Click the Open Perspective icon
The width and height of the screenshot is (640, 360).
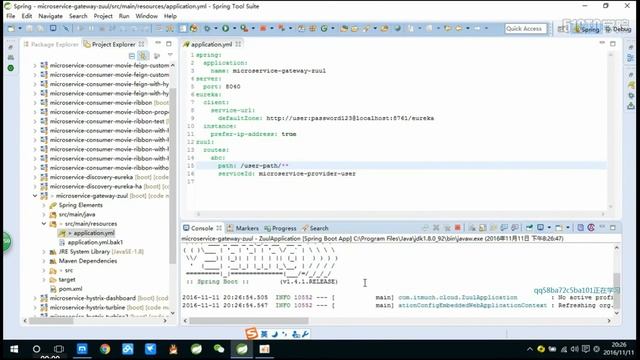[562, 29]
